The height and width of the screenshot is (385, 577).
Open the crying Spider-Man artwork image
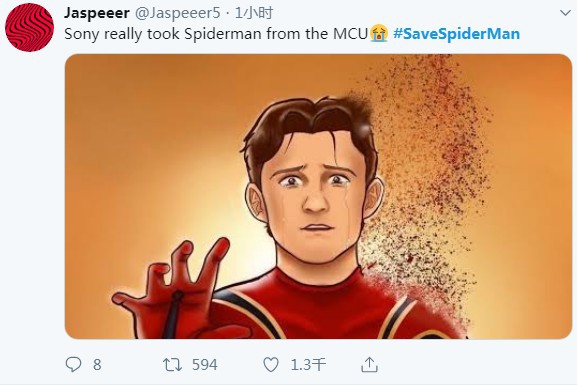[318, 196]
